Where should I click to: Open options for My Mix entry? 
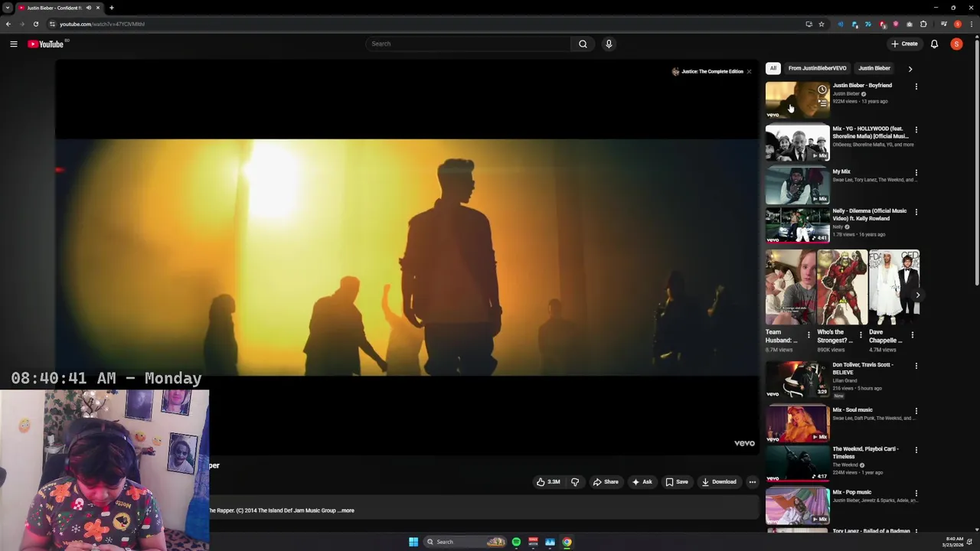pyautogui.click(x=916, y=173)
